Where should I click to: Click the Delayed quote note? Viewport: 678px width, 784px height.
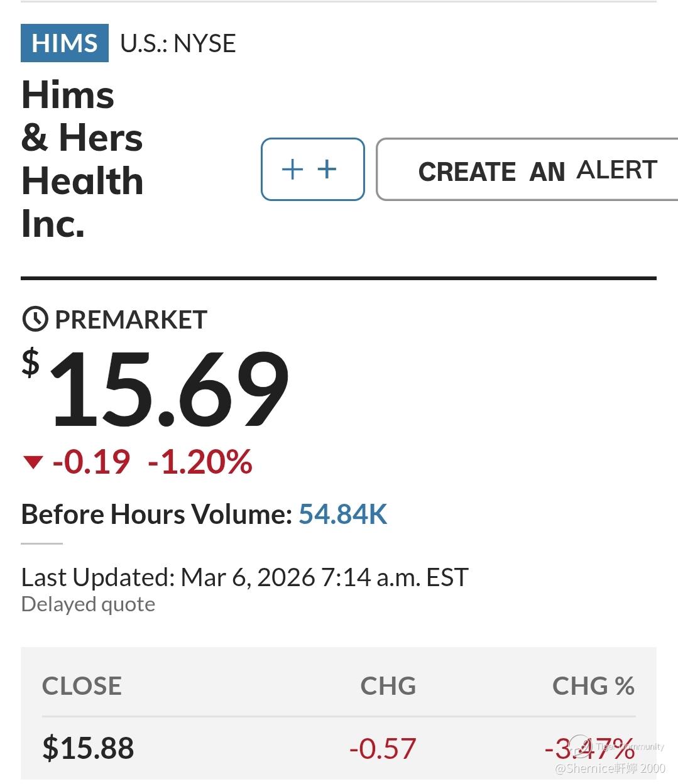(88, 604)
